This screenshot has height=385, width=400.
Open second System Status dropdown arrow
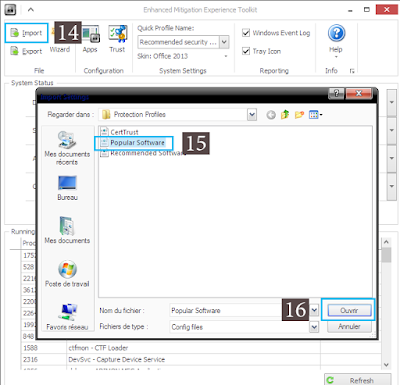point(392,130)
